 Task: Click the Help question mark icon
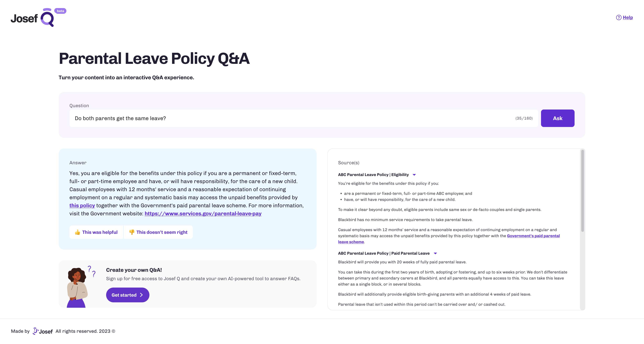(x=619, y=17)
